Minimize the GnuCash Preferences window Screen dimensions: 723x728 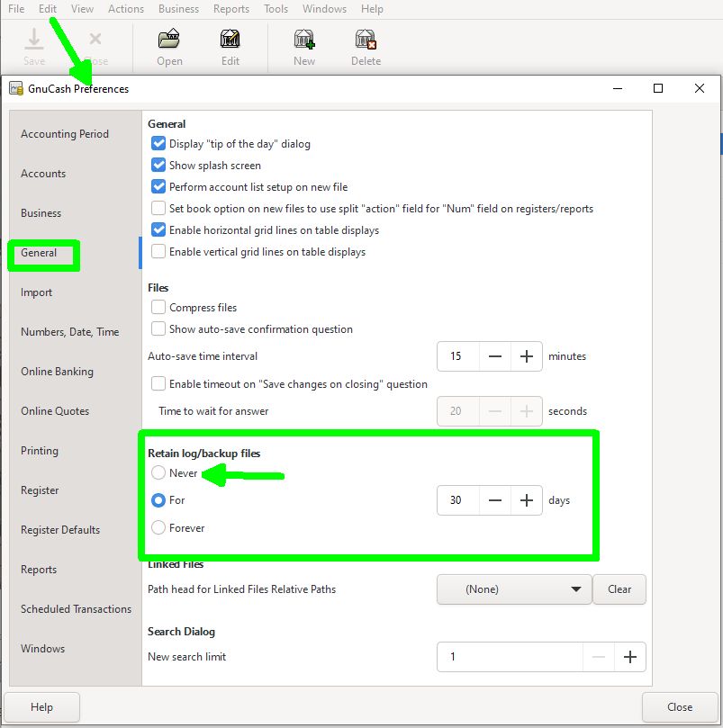click(x=618, y=88)
